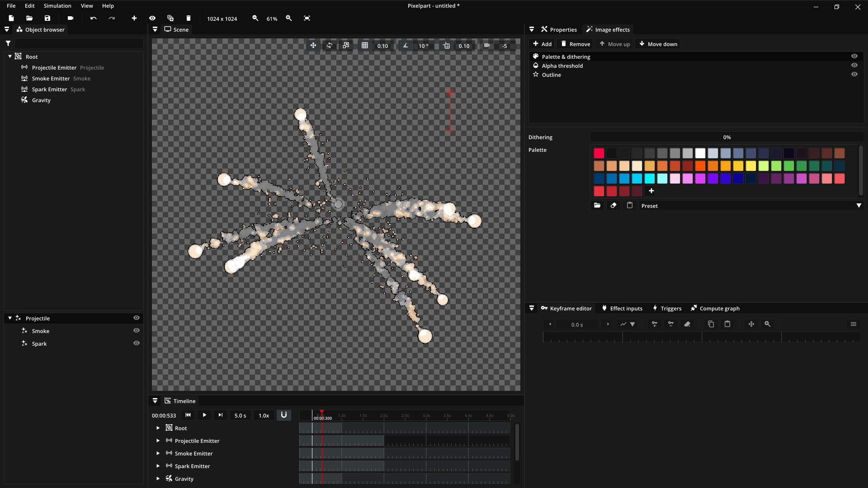This screenshot has width=868, height=488.
Task: Click the save file icon
Action: (x=47, y=18)
